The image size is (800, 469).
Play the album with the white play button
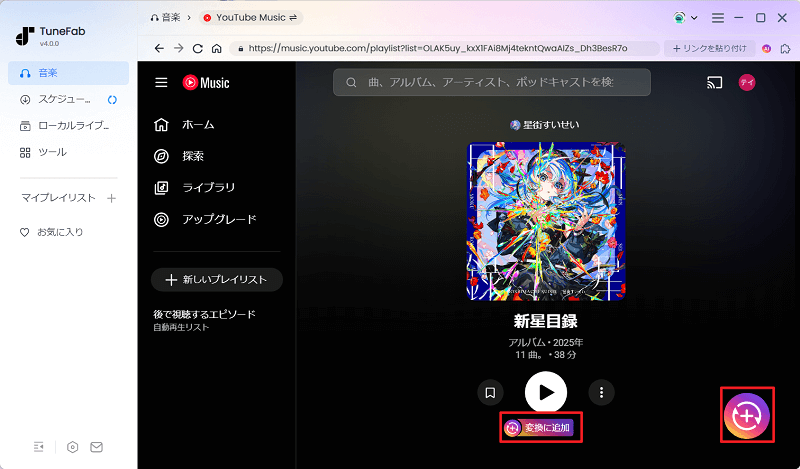[546, 392]
